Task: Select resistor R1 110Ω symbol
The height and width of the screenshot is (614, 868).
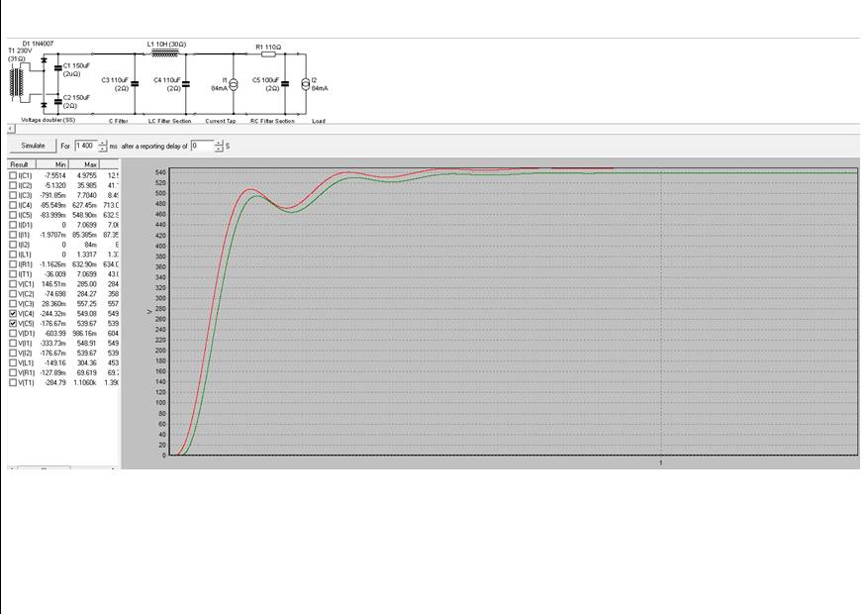Action: click(268, 54)
